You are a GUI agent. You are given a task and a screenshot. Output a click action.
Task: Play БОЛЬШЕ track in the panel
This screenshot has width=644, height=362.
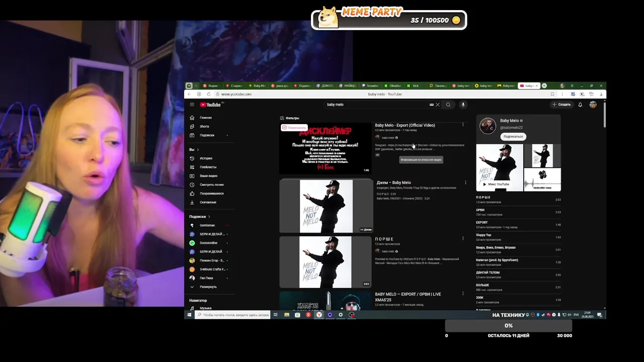coord(518,288)
